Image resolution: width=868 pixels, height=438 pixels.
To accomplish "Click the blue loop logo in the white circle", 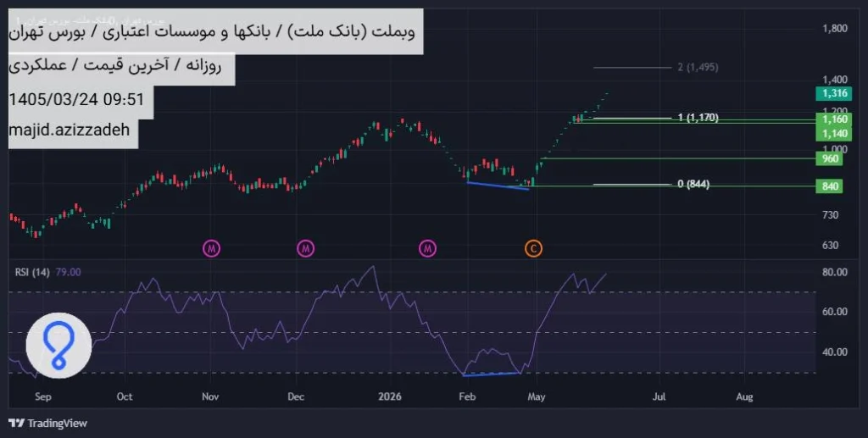I will click(x=58, y=346).
